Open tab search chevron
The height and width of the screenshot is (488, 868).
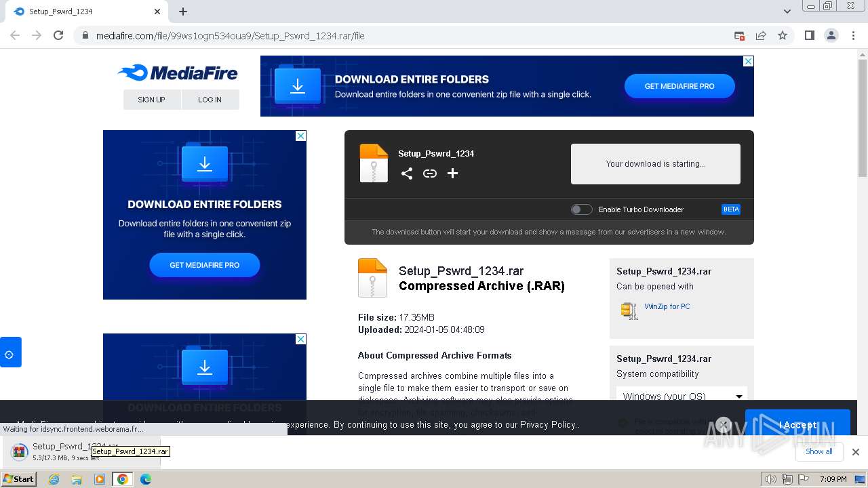(x=787, y=12)
